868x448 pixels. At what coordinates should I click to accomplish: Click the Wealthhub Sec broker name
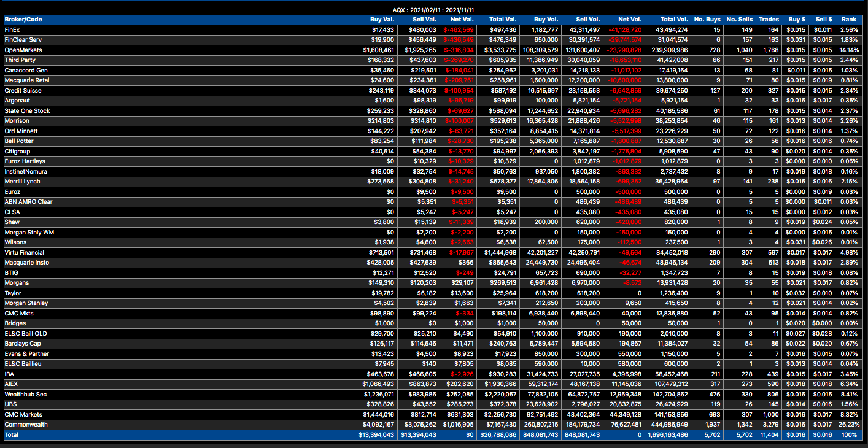pyautogui.click(x=25, y=394)
